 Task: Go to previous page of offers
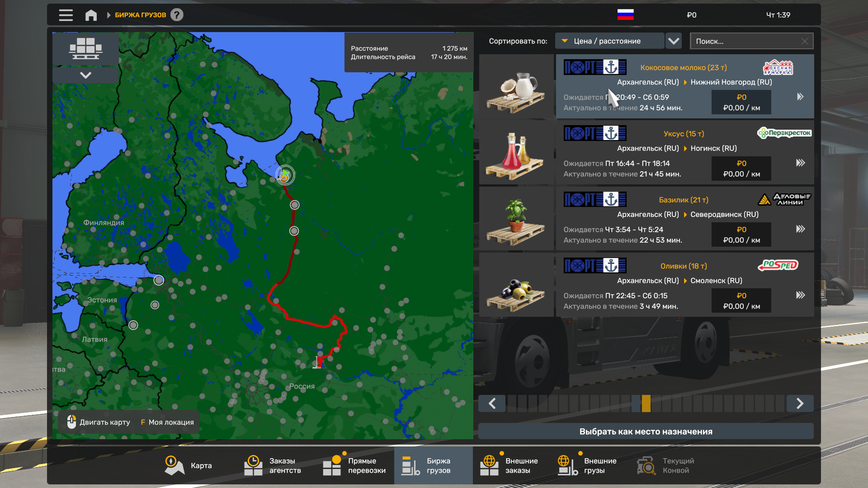pos(492,404)
